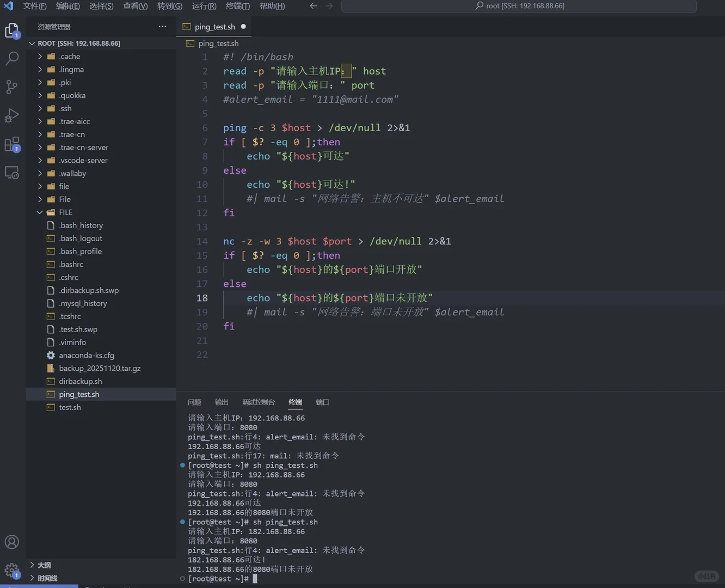Screen dimensions: 725x588
Task: Expand the .quokka folder
Action: (x=101, y=95)
